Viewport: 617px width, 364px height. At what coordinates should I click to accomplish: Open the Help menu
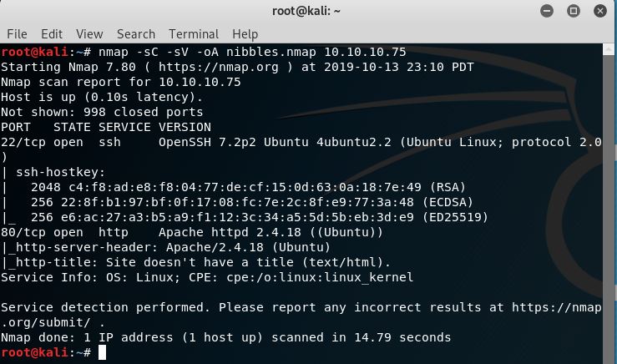click(245, 34)
